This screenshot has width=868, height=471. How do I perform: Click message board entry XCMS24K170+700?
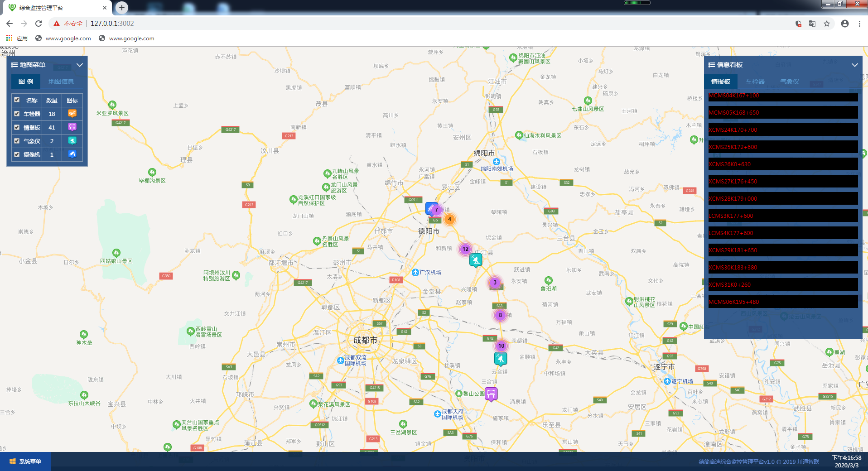pyautogui.click(x=783, y=130)
